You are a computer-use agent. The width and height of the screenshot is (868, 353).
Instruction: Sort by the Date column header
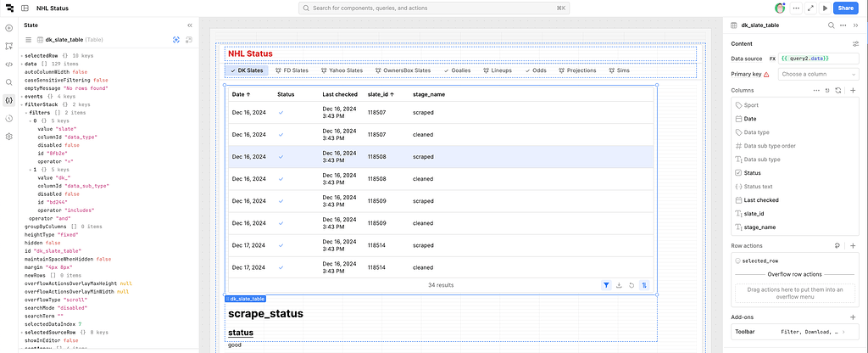[241, 95]
